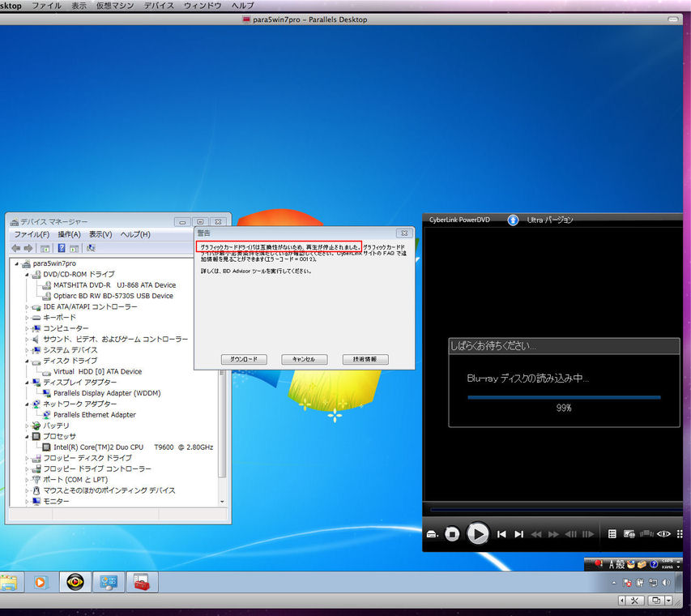Screen dimensions: 691x616
Task: Select Parallels Ethernet Adapter
Action: pos(94,415)
